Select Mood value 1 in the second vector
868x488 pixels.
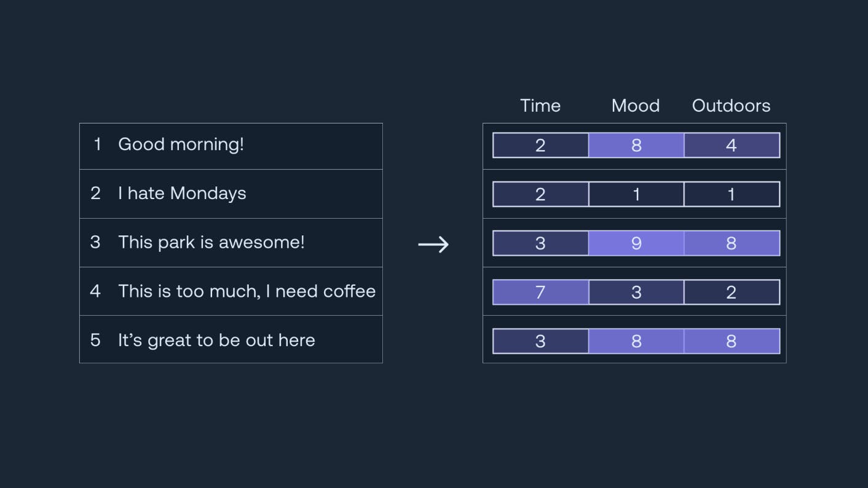[636, 195]
